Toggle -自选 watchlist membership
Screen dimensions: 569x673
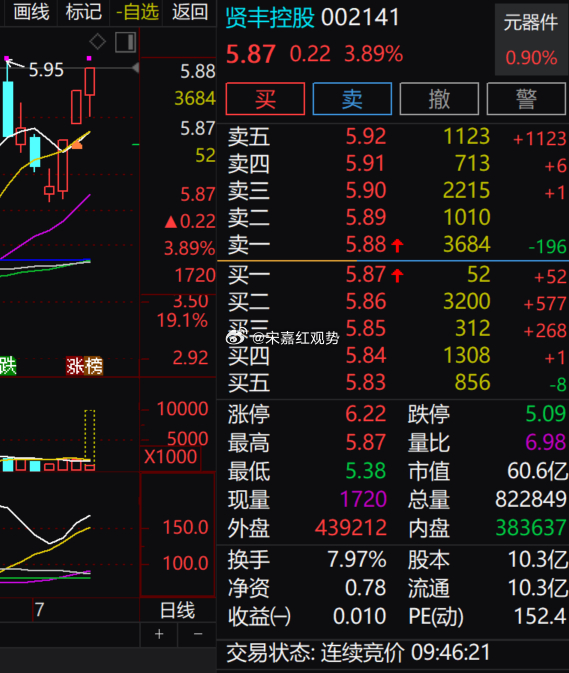click(x=137, y=12)
